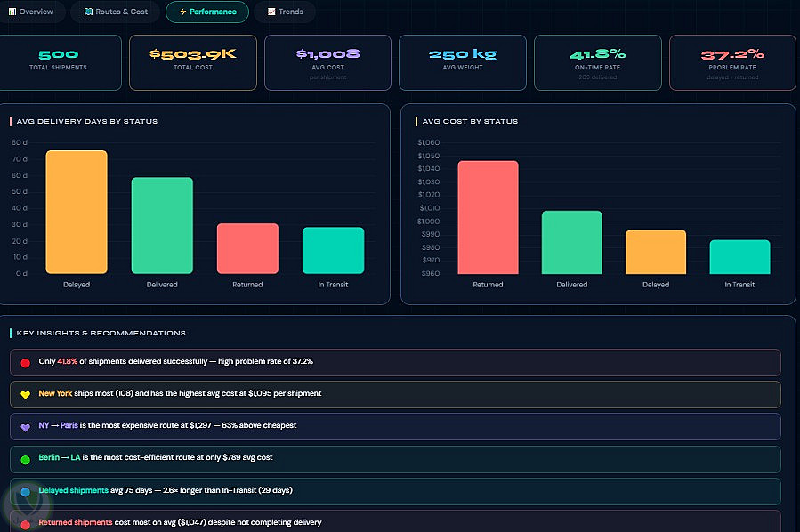Click the red Returned bar in avg cost chart
The width and height of the screenshot is (800, 532).
tap(488, 217)
